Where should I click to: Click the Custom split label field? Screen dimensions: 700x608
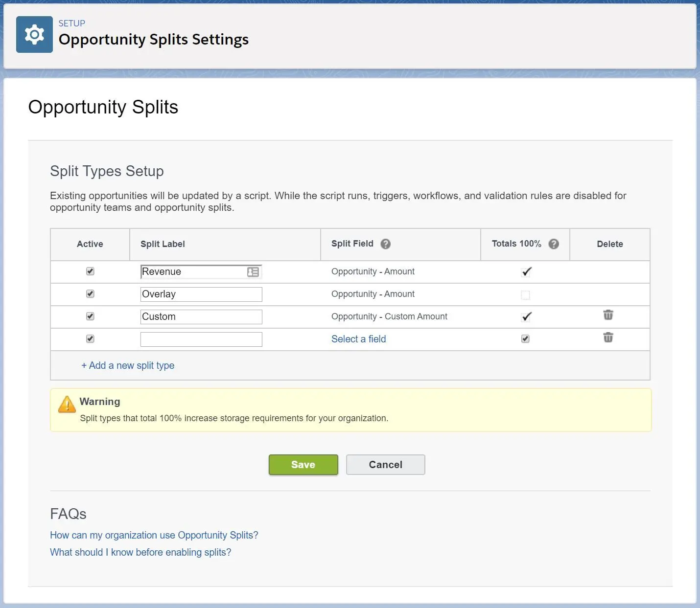click(201, 317)
